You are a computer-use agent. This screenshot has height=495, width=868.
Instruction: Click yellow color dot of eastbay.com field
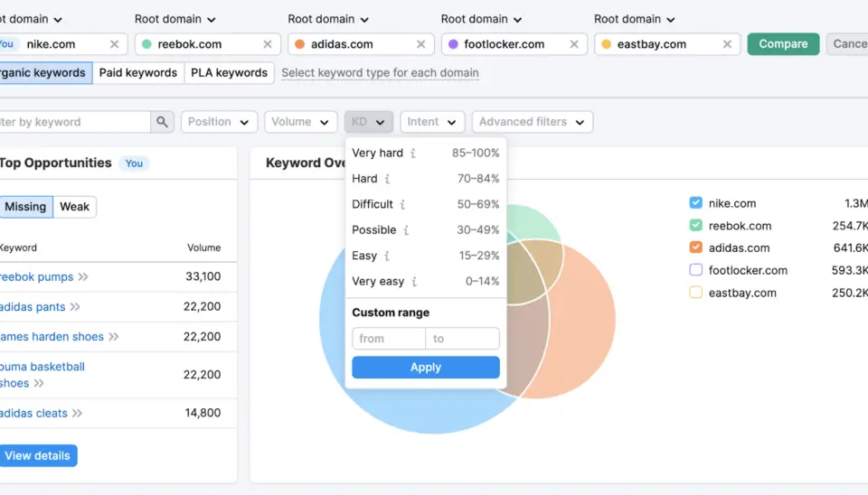pyautogui.click(x=607, y=44)
